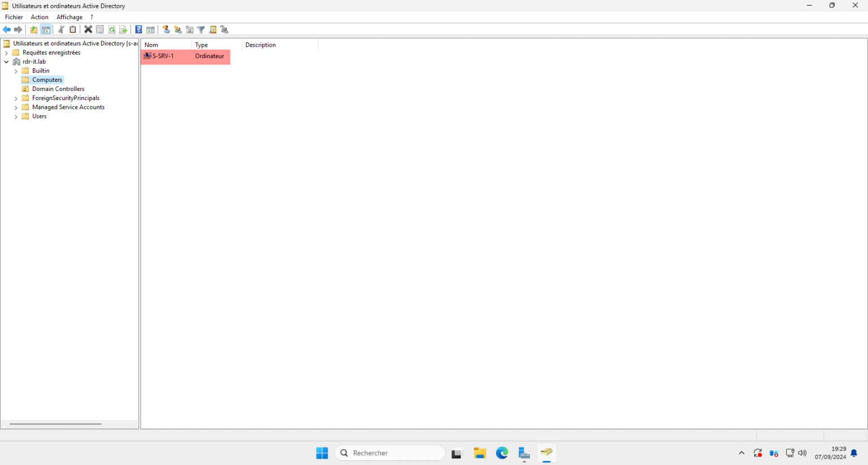Open the Action menu
Image resolution: width=868 pixels, height=465 pixels.
pos(40,17)
